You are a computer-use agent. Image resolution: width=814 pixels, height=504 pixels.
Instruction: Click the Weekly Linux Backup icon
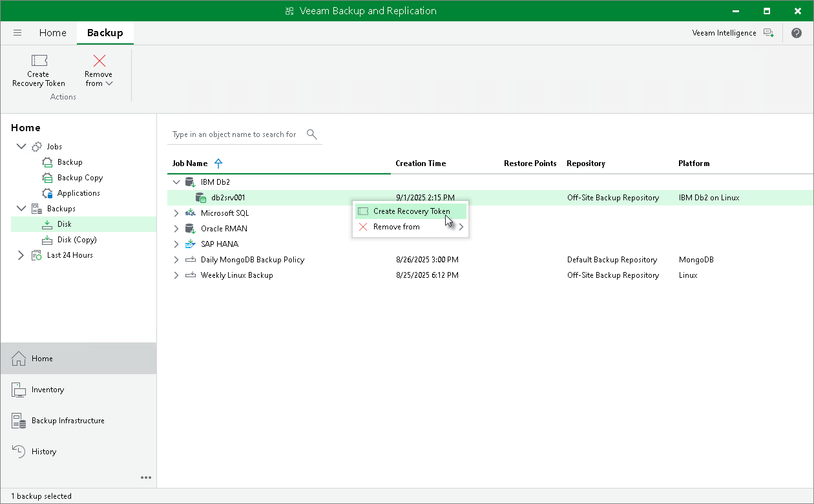[x=191, y=275]
